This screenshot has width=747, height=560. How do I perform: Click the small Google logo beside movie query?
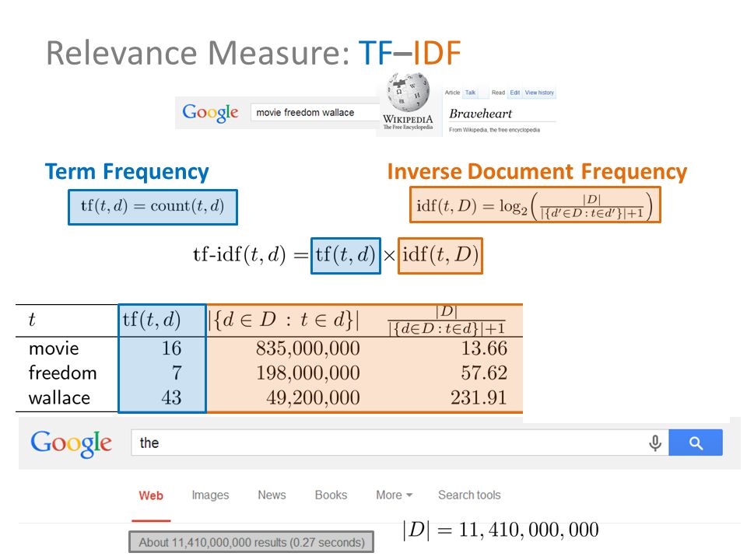click(210, 114)
